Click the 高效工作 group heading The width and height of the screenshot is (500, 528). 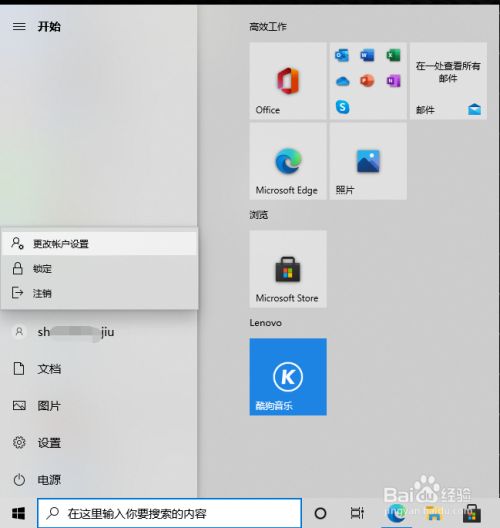268,26
